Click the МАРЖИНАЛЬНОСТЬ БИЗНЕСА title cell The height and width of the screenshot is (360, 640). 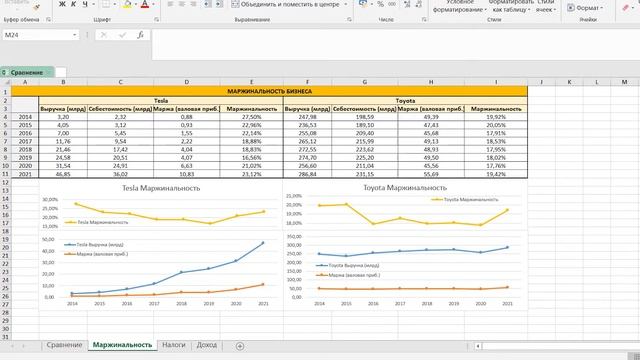click(x=269, y=91)
